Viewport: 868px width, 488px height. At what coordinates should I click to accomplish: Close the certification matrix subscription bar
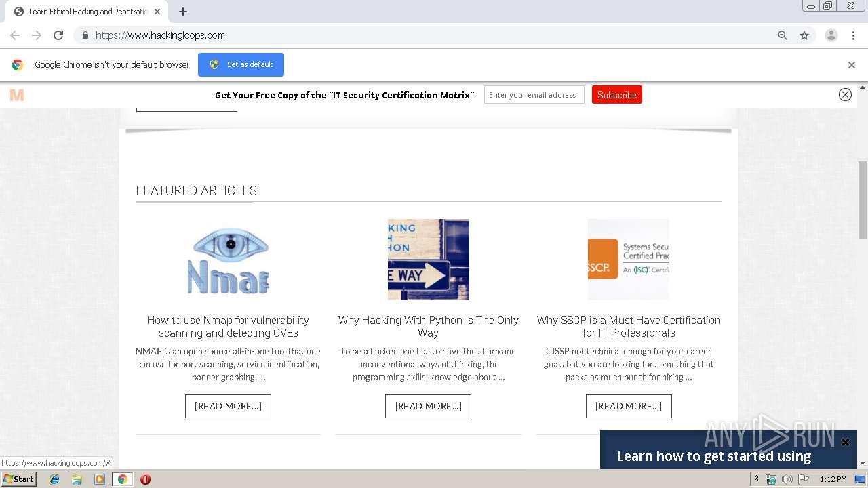click(x=845, y=95)
